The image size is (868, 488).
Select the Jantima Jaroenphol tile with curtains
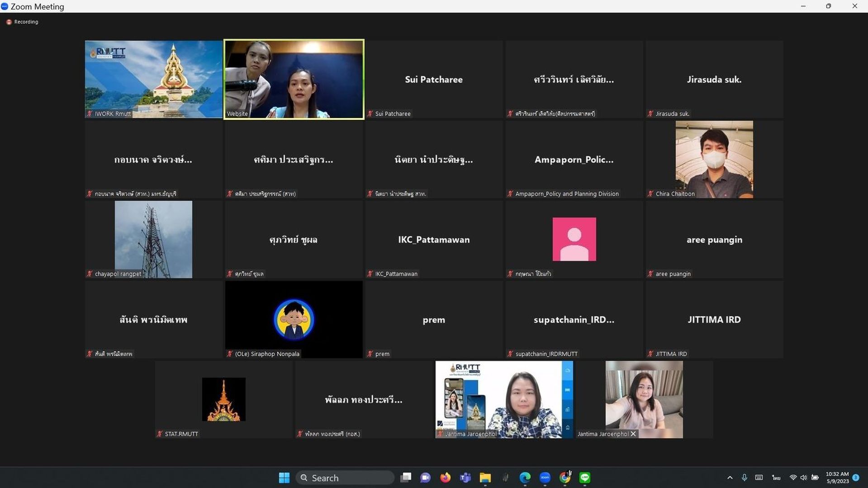click(644, 399)
